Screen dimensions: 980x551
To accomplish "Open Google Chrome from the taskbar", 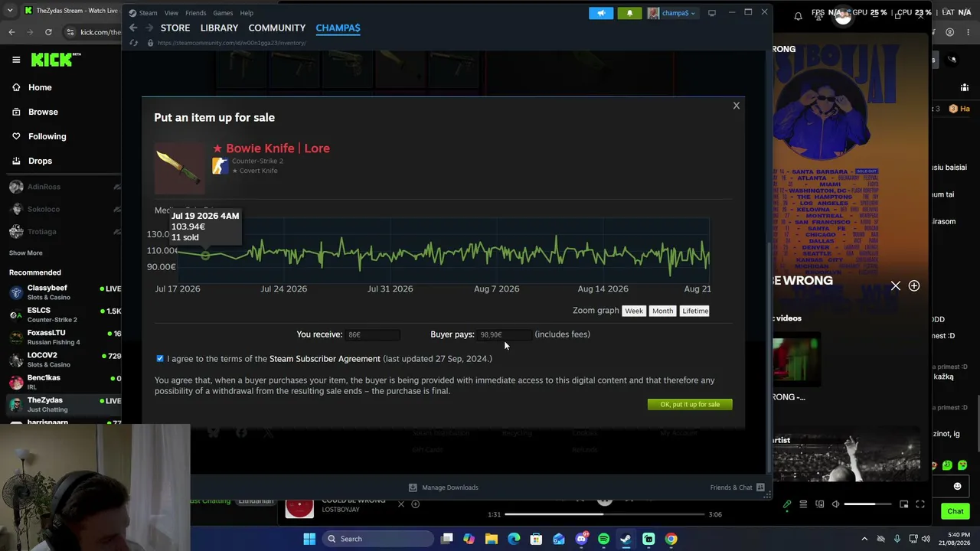I will tap(671, 539).
